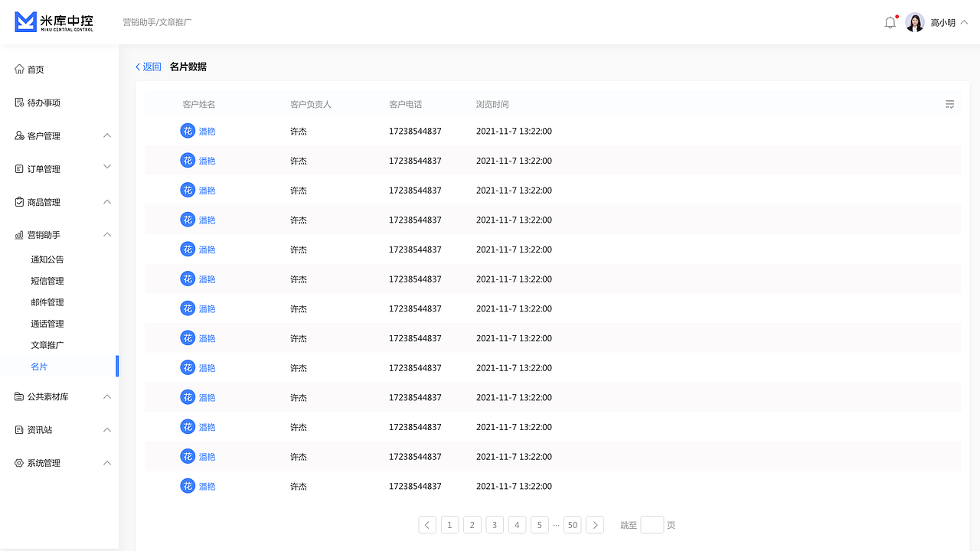Go to page 5
Viewport: 980px width, 551px height.
click(x=539, y=525)
